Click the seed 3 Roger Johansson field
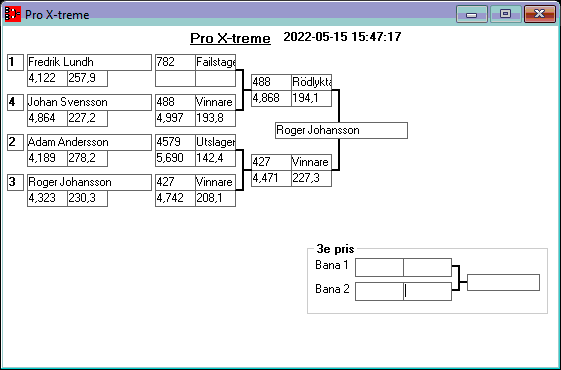 pyautogui.click(x=89, y=182)
